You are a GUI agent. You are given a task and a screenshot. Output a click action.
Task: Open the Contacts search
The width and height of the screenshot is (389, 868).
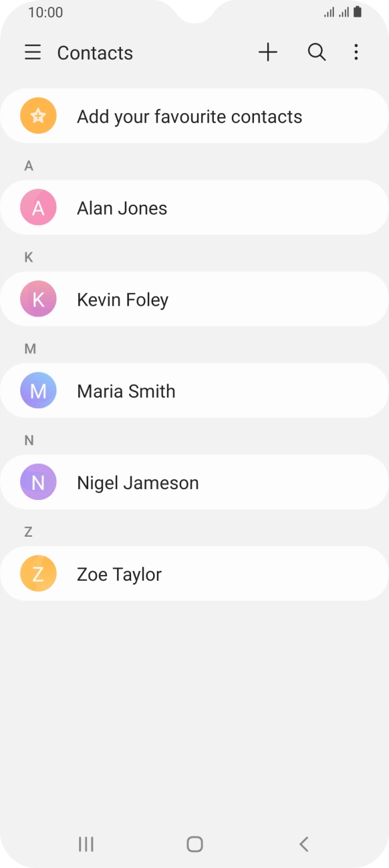316,52
